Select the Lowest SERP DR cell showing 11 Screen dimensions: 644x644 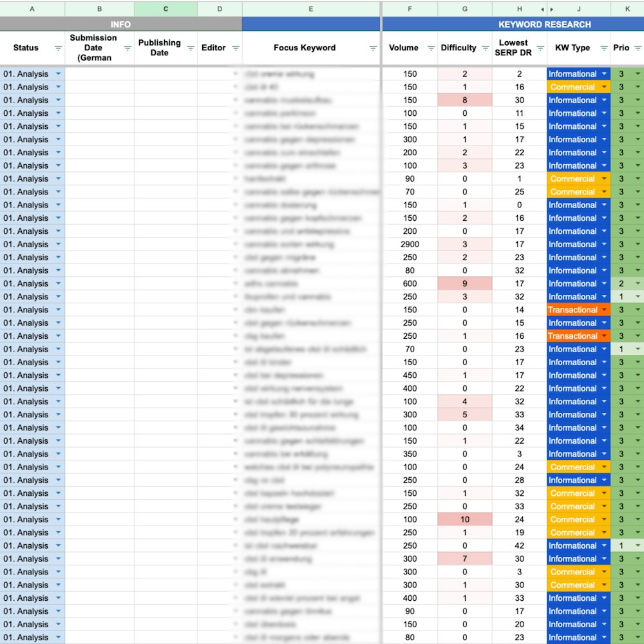tap(519, 113)
